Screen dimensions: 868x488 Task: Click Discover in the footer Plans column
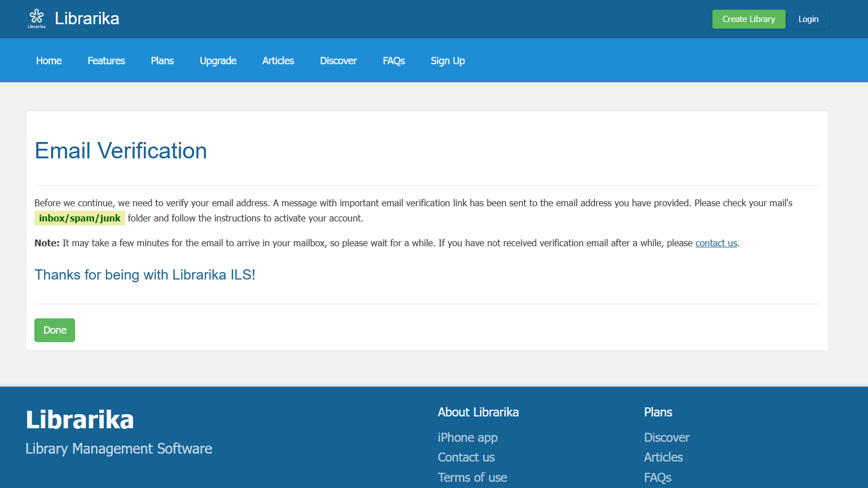tap(667, 437)
